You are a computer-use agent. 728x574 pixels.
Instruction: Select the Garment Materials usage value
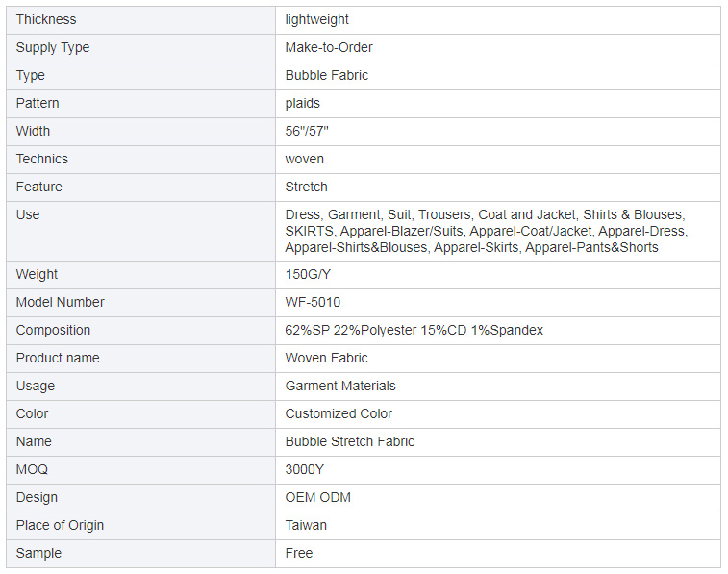click(340, 386)
